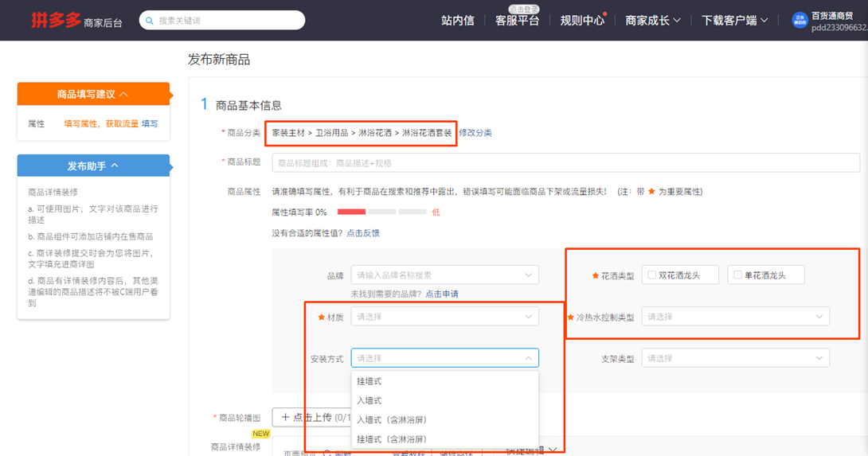
Task: Select 入墙式（含淋浴屏）option
Action: tap(444, 420)
